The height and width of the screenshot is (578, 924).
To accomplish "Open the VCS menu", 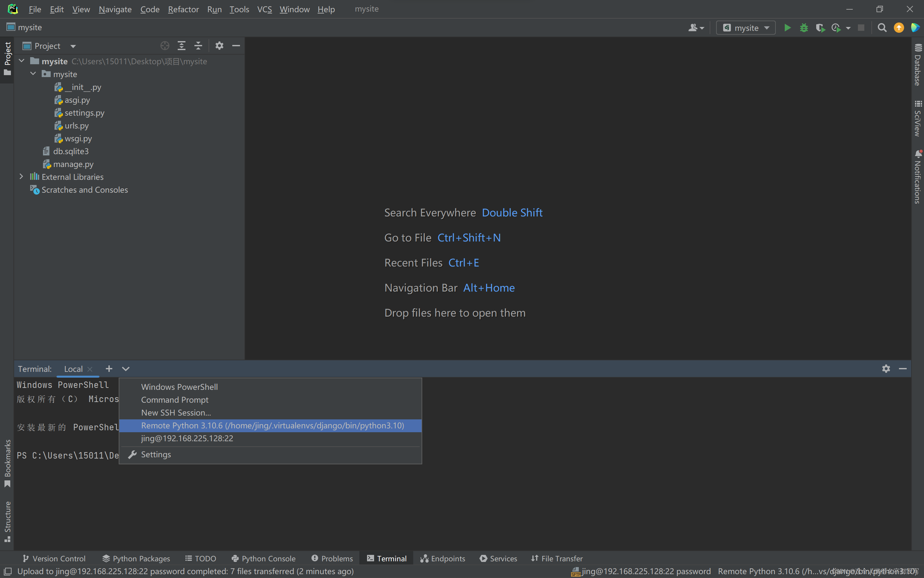I will point(264,9).
